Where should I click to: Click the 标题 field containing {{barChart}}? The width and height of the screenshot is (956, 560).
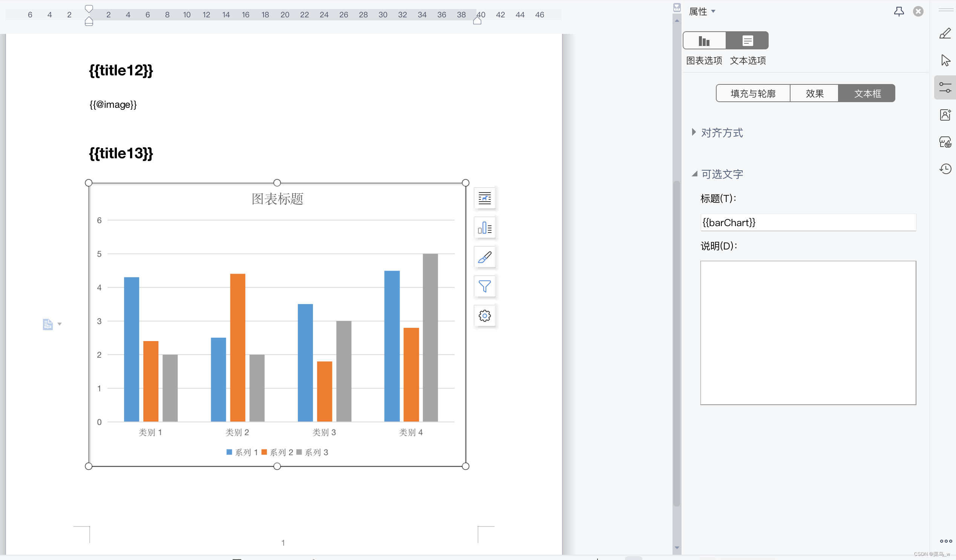(808, 223)
